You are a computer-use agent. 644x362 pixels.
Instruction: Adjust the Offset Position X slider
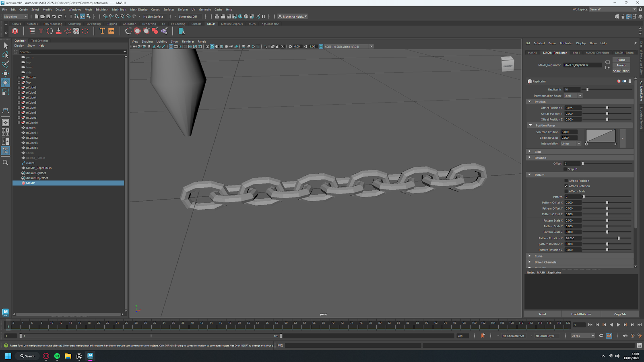[607, 108]
